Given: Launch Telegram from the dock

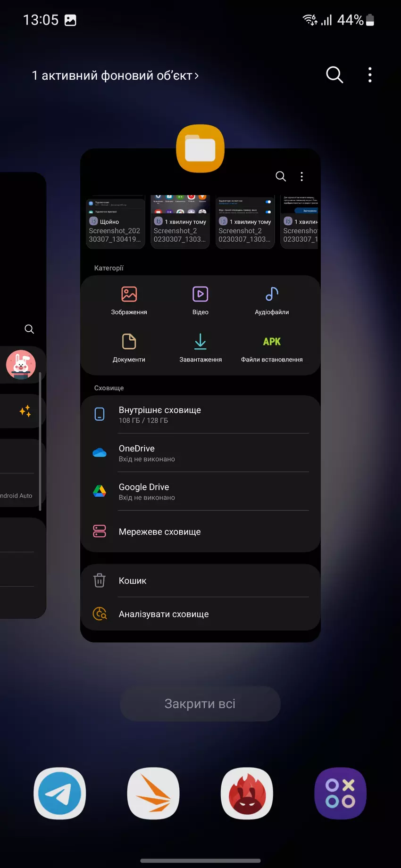Looking at the screenshot, I should [60, 793].
